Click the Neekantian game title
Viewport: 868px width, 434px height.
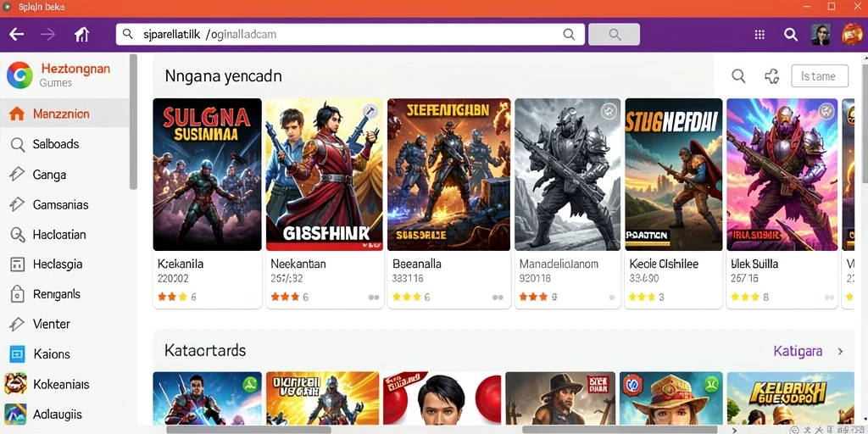pyautogui.click(x=298, y=264)
